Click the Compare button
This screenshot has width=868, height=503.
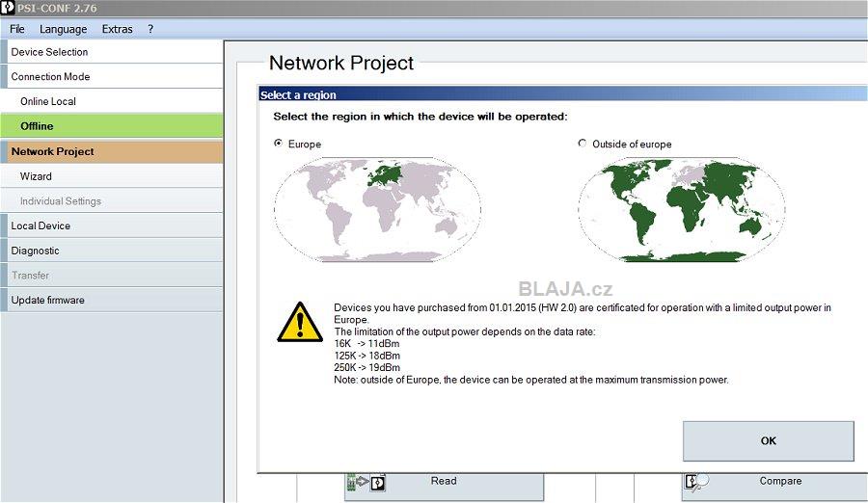[x=775, y=485]
